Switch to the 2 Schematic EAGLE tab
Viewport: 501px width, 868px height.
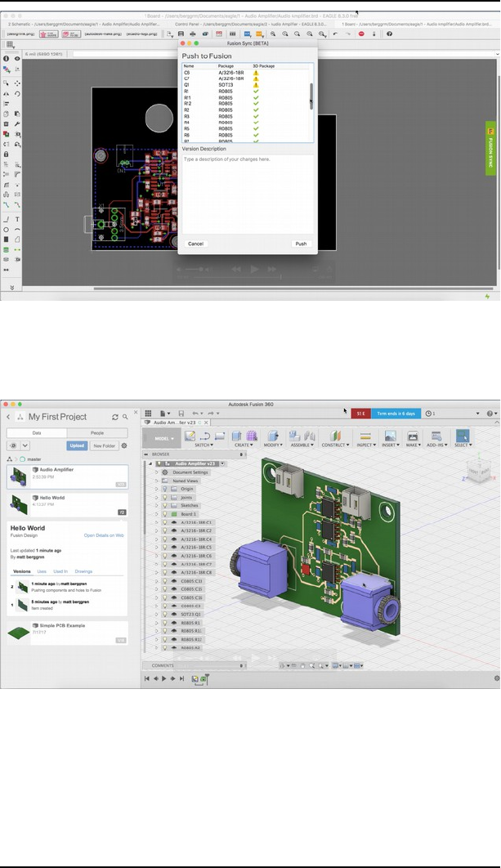[x=84, y=25]
